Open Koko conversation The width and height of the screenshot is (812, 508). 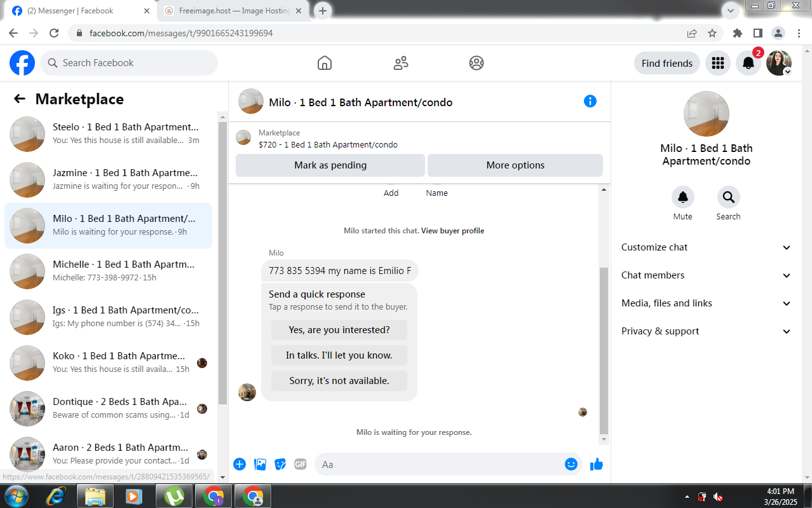click(109, 363)
